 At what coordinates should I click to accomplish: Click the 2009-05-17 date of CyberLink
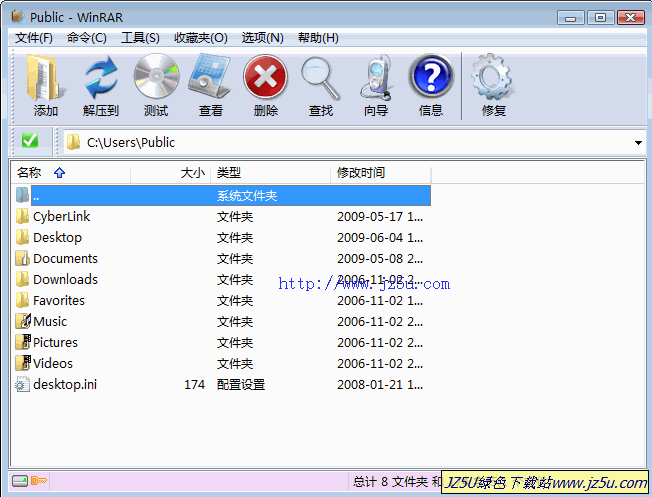(380, 216)
